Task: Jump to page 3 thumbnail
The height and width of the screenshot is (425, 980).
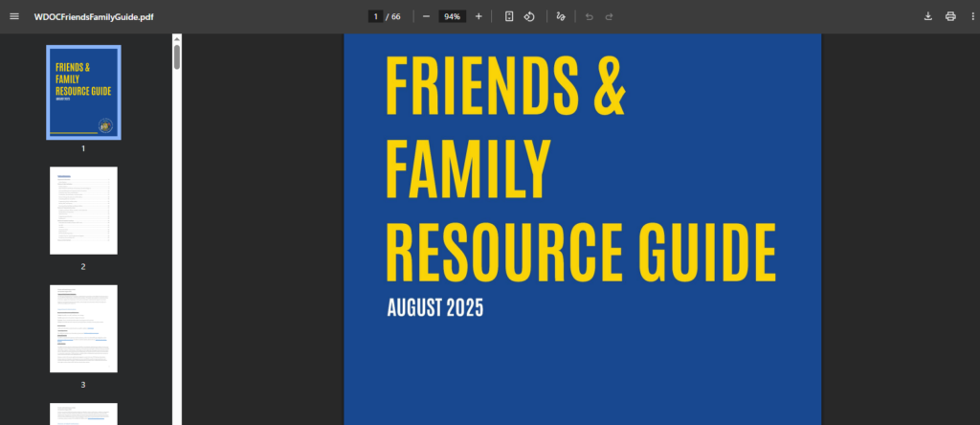Action: coord(83,328)
